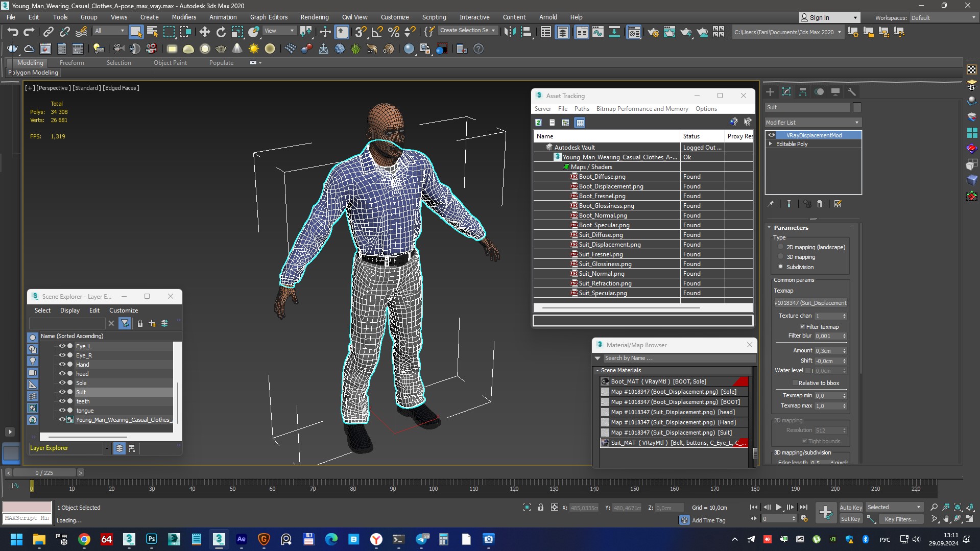The image size is (980, 551).
Task: Enable the Relative to bbox checkbox
Action: (x=795, y=383)
